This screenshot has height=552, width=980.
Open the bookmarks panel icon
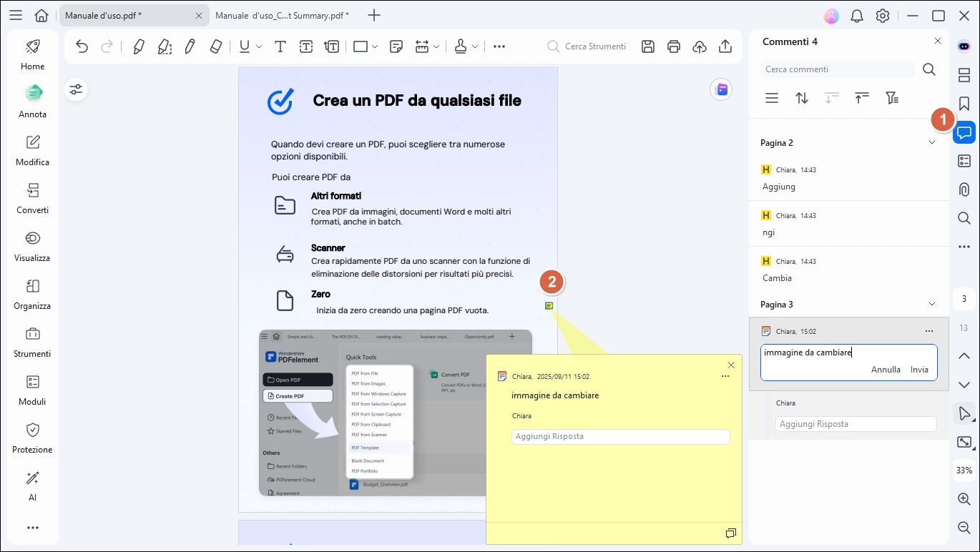(x=964, y=104)
